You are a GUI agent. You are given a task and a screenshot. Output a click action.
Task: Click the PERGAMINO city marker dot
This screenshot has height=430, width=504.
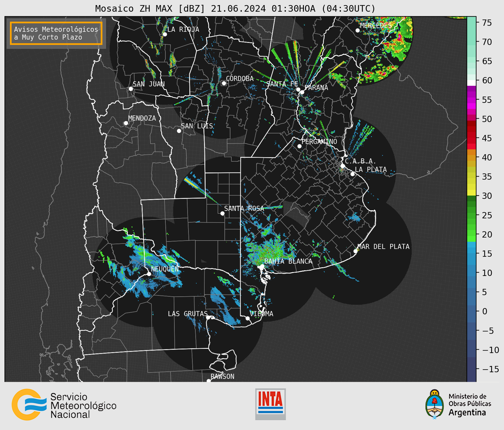pyautogui.click(x=299, y=146)
